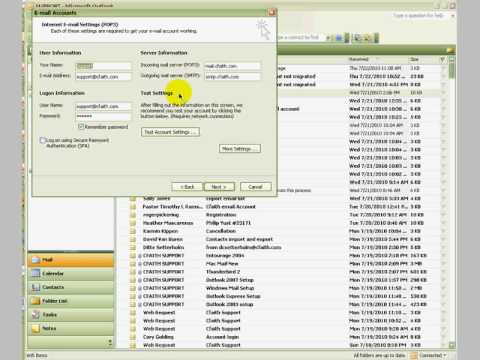Click the logon User Name field
This screenshot has width=480, height=360.
(x=103, y=106)
